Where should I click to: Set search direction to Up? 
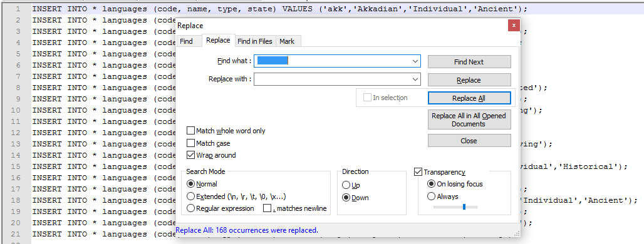click(346, 185)
